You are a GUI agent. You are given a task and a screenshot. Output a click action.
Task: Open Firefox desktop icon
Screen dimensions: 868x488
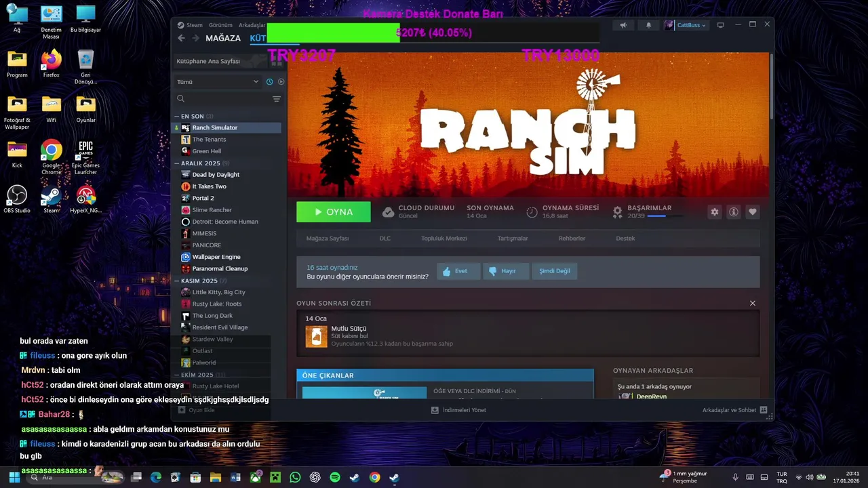click(52, 64)
